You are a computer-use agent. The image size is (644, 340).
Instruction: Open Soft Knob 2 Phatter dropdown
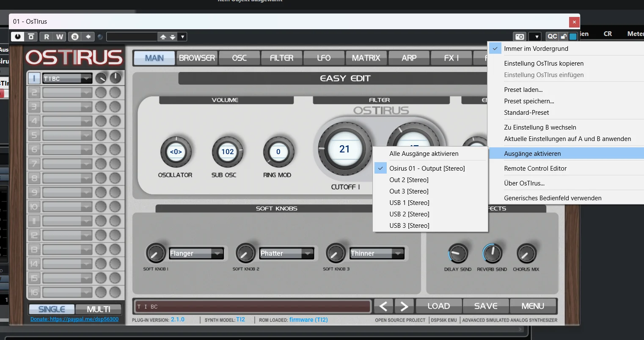coord(287,253)
